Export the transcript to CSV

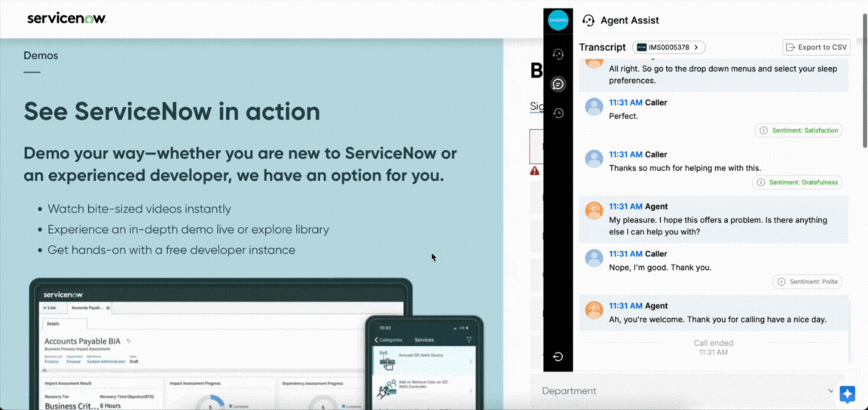pyautogui.click(x=816, y=47)
